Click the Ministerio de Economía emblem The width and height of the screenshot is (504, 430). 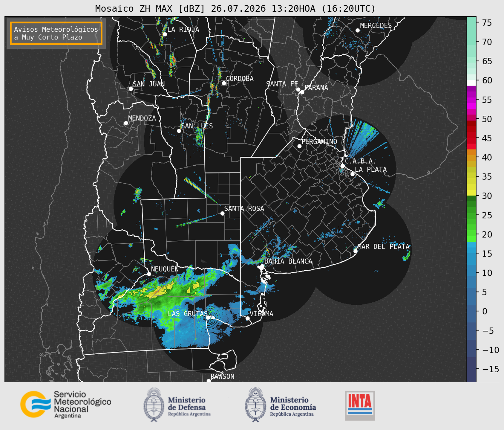click(x=255, y=405)
